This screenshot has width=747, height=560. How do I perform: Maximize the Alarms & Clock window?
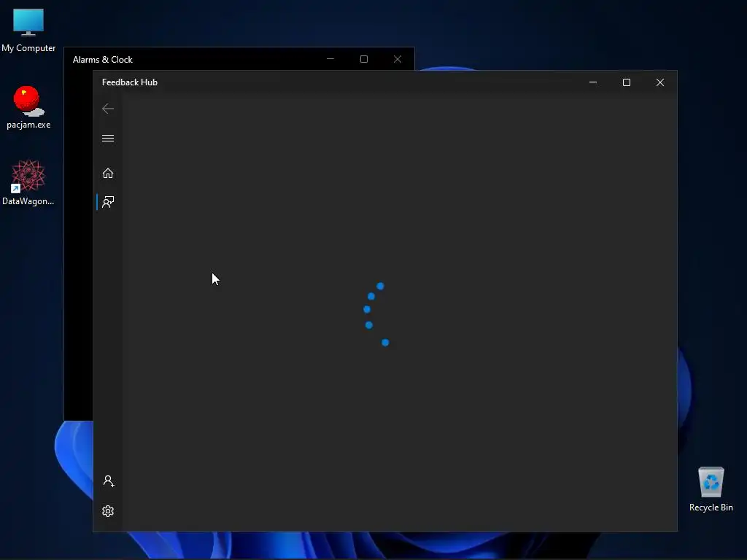(364, 59)
